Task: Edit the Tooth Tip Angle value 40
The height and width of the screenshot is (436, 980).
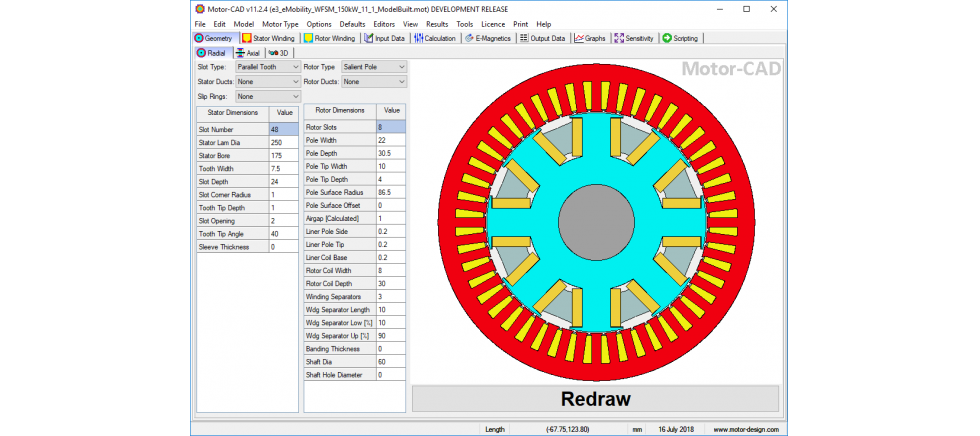Action: point(284,234)
